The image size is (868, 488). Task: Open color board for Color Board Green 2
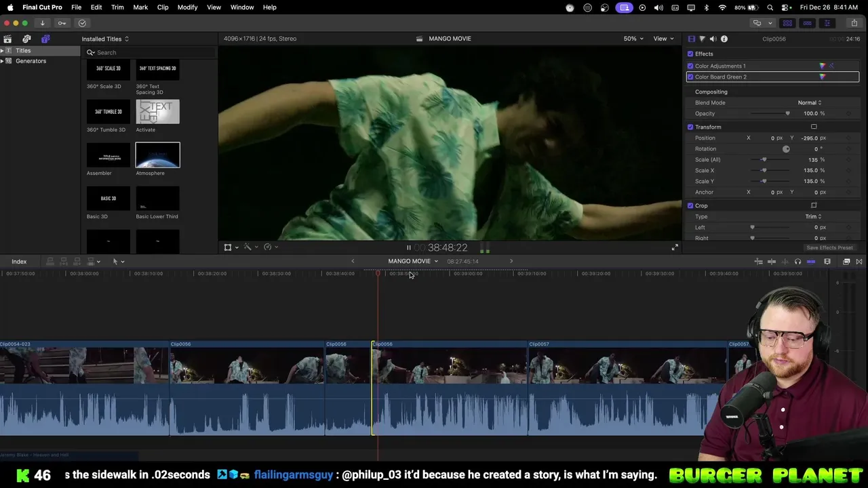[823, 77]
